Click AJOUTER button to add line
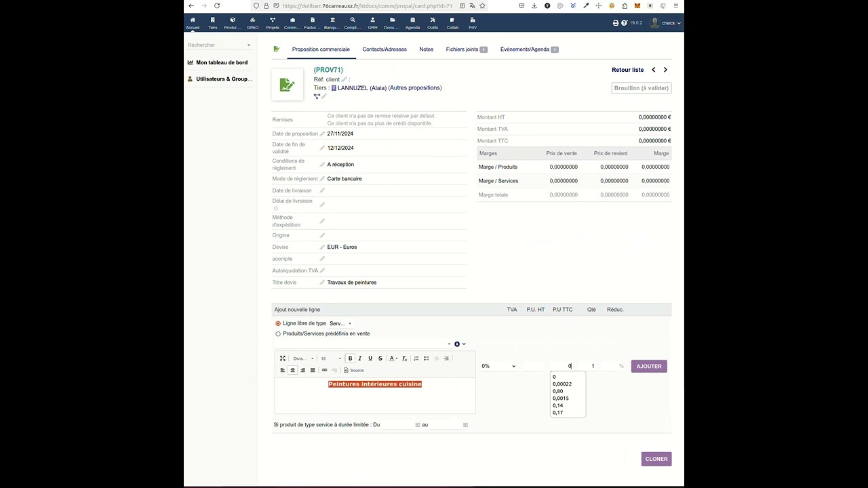Screen dimensions: 868x488 [x=649, y=366]
